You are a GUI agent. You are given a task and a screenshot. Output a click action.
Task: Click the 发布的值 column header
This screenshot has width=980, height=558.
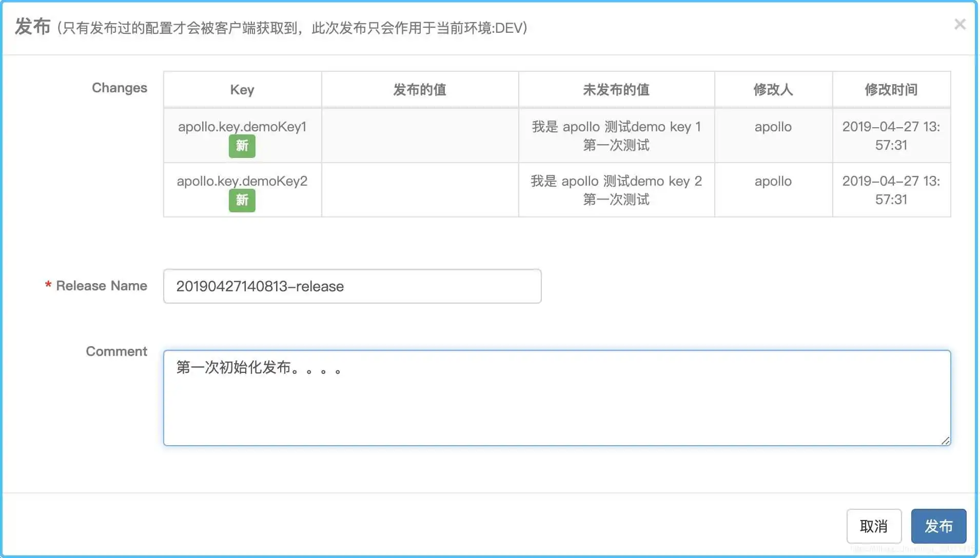419,90
